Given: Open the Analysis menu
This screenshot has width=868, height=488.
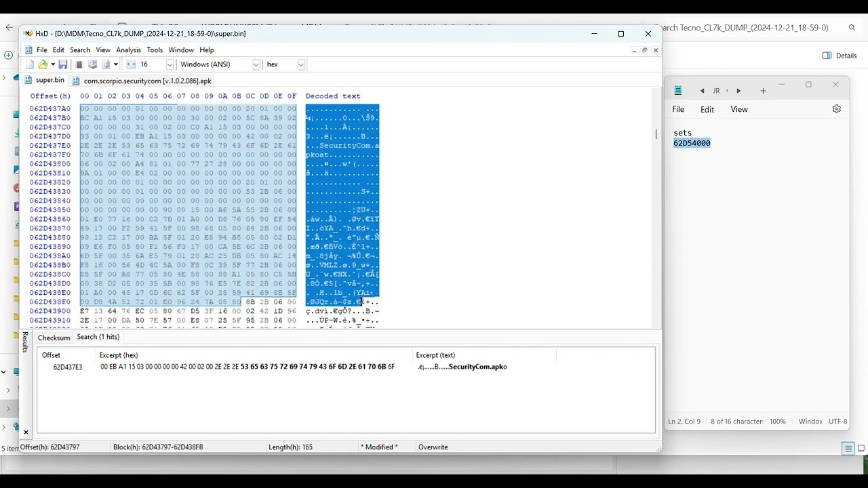Looking at the screenshot, I should [x=128, y=50].
